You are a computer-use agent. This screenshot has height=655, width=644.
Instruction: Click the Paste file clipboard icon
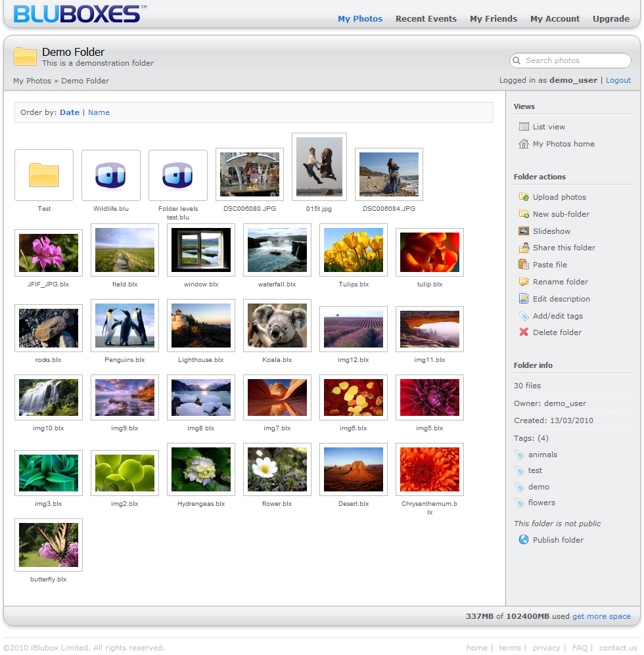pyautogui.click(x=523, y=264)
